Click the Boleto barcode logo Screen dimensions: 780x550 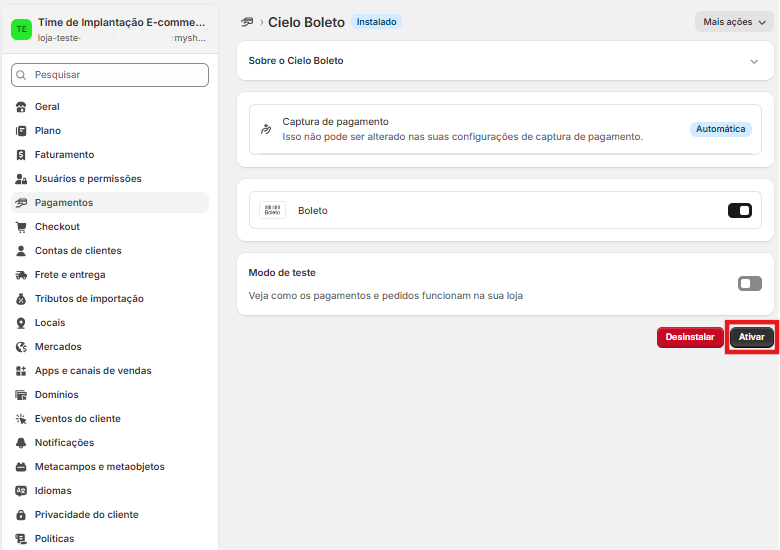(x=273, y=210)
